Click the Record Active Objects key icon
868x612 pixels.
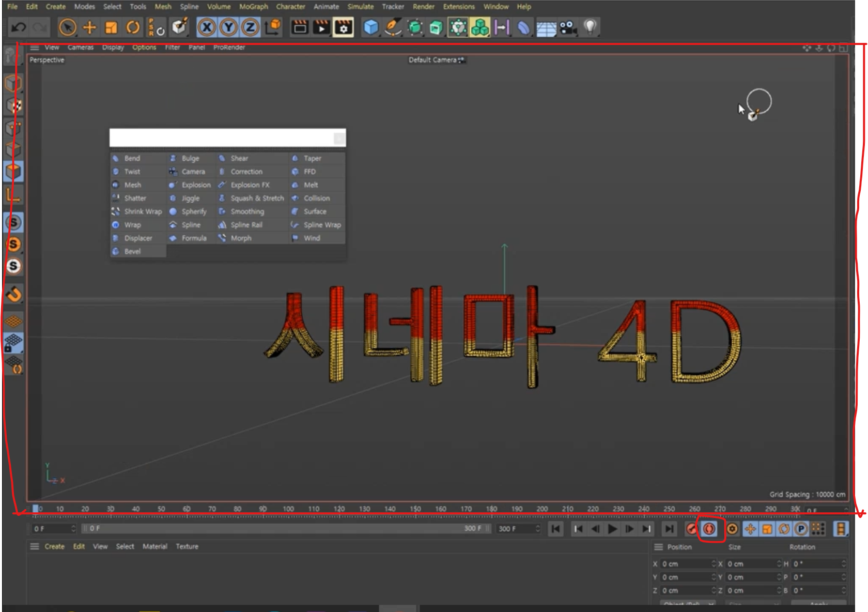pyautogui.click(x=691, y=529)
